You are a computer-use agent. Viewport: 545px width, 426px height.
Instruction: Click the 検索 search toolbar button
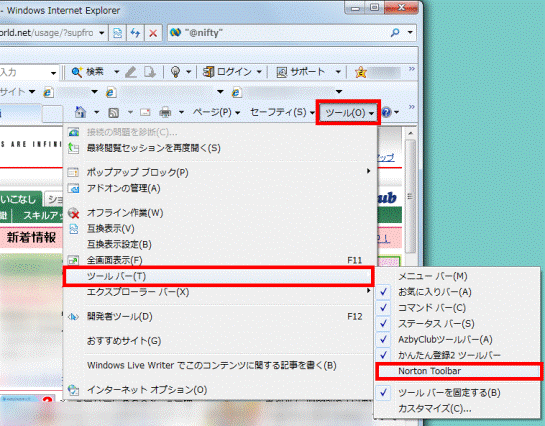88,72
